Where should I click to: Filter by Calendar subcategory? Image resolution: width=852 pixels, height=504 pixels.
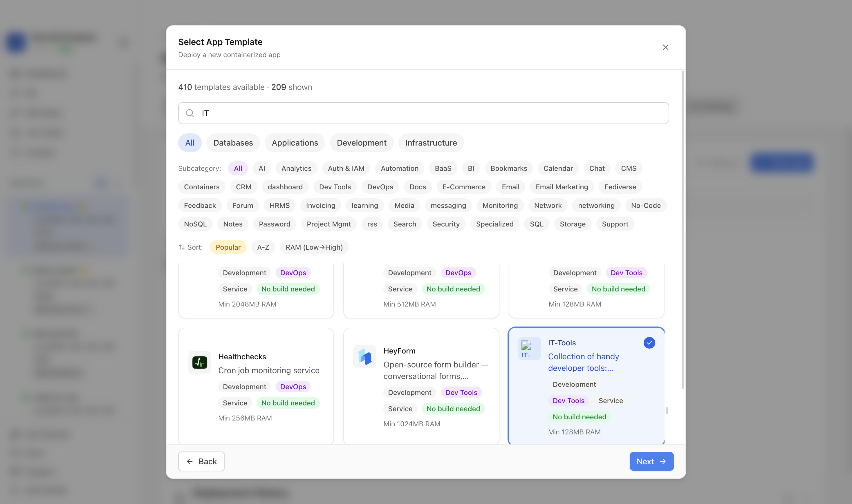click(x=558, y=168)
